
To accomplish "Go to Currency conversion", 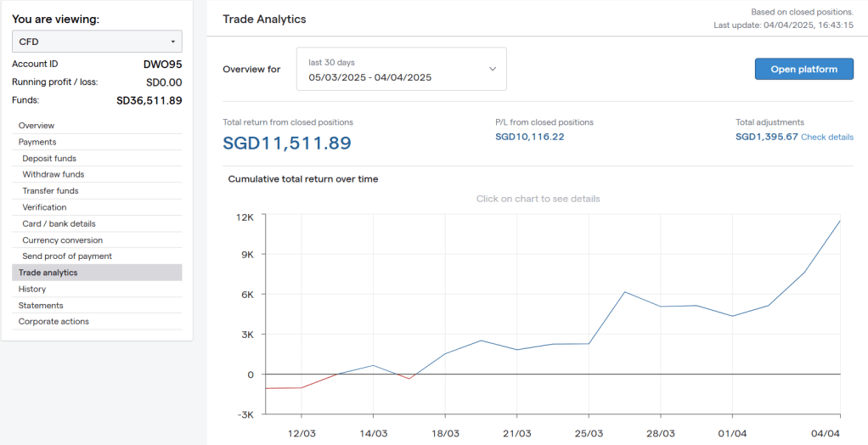I will click(62, 240).
